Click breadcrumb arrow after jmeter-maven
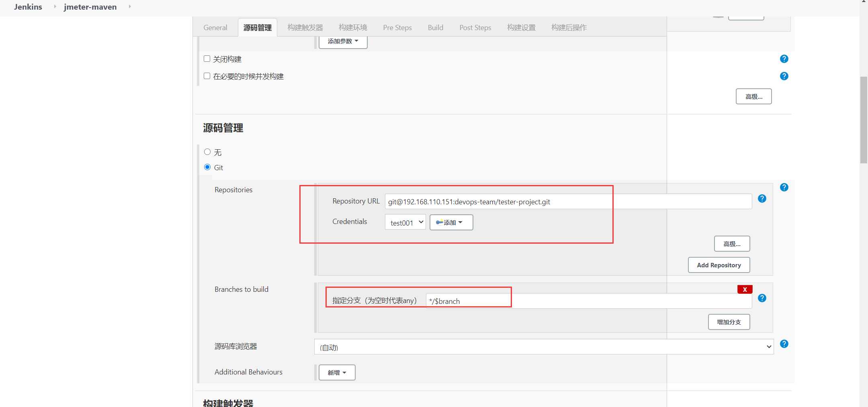Image resolution: width=868 pixels, height=407 pixels. click(x=130, y=7)
